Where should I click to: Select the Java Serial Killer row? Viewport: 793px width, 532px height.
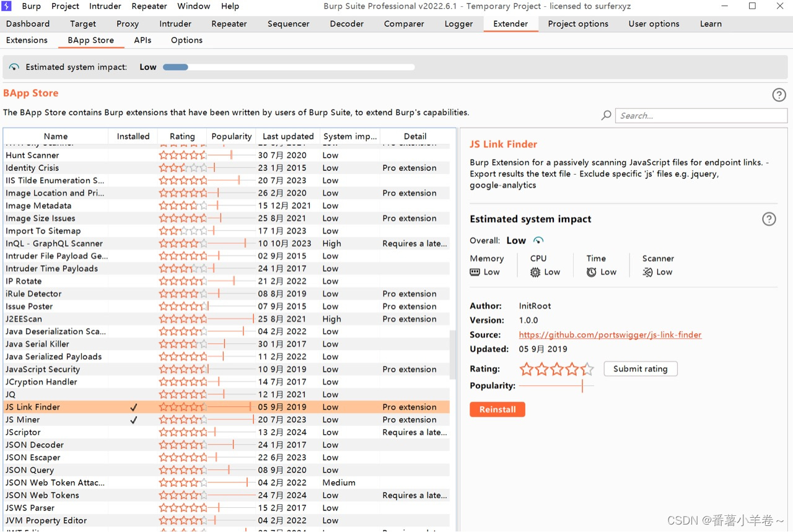coord(227,344)
